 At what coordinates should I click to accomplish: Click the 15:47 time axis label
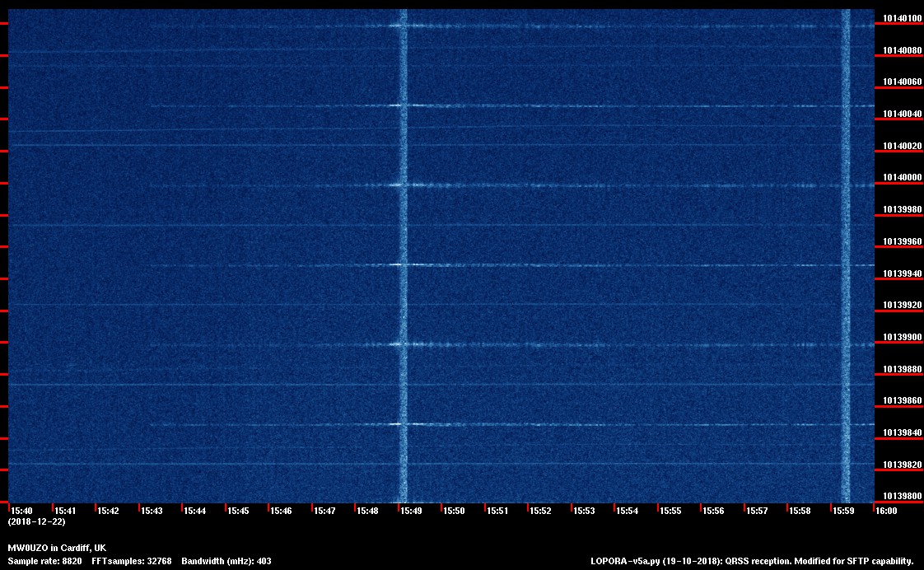coord(324,512)
